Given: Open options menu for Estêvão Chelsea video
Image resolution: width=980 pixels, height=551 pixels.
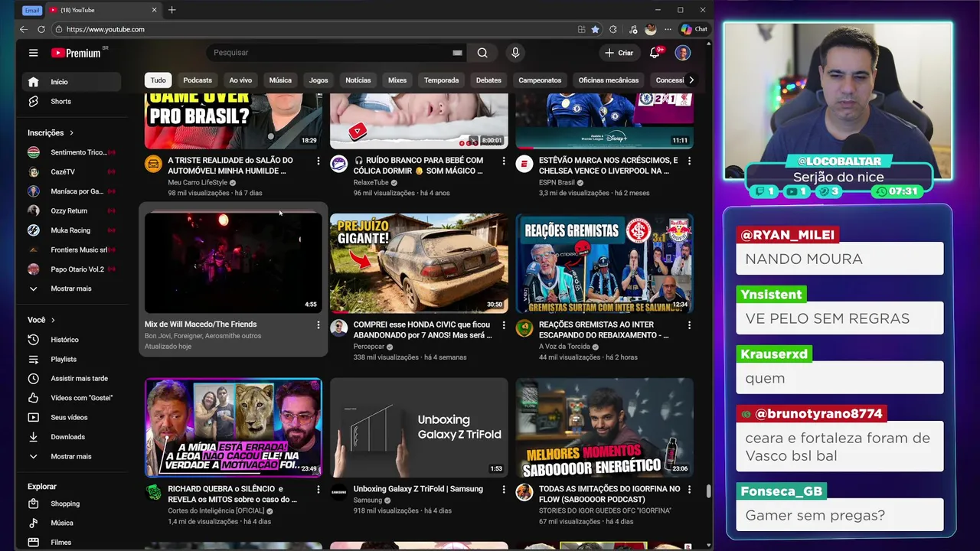Looking at the screenshot, I should coord(689,161).
